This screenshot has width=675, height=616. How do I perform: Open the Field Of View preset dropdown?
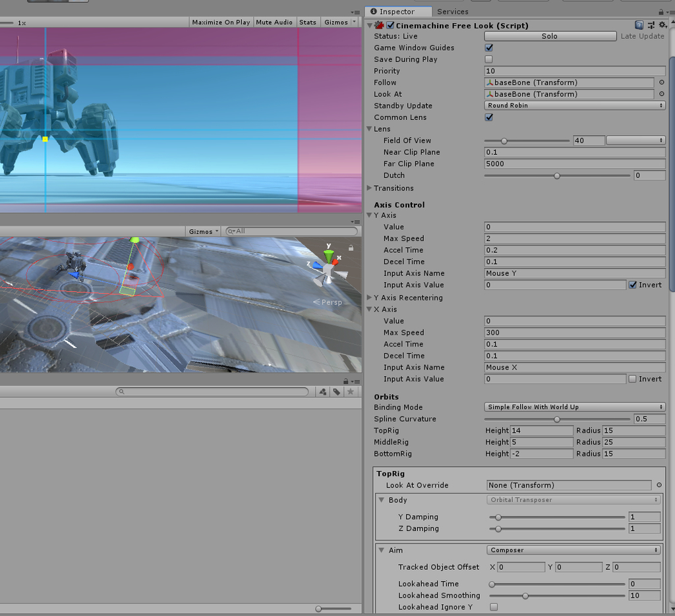pos(635,140)
